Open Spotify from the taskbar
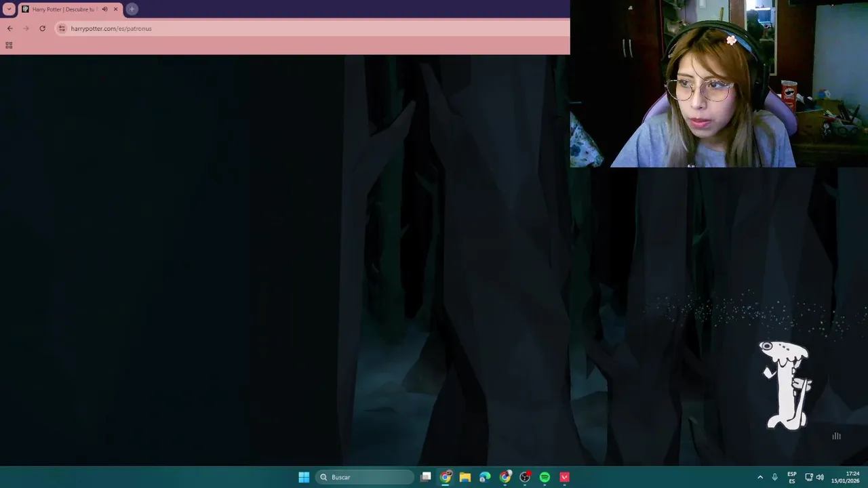The width and height of the screenshot is (868, 488). pos(545,477)
